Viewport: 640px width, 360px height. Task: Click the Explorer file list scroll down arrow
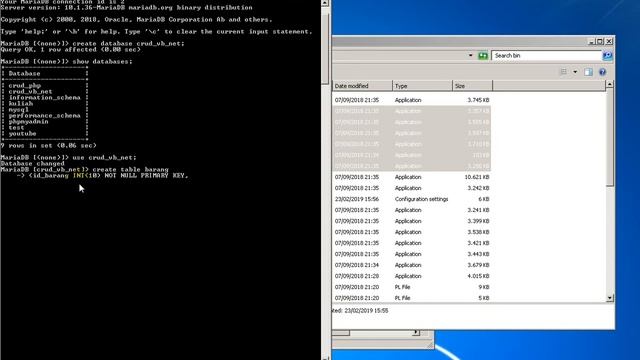tap(610, 298)
